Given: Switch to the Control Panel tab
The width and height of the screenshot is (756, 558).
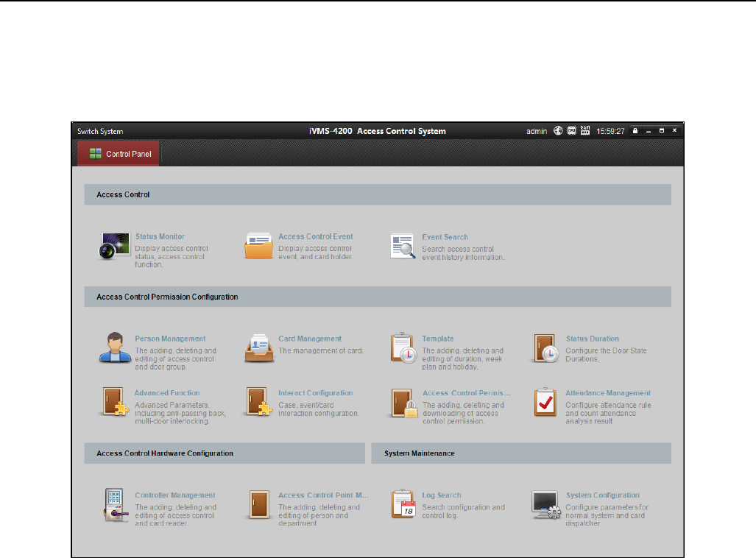Looking at the screenshot, I should point(118,154).
